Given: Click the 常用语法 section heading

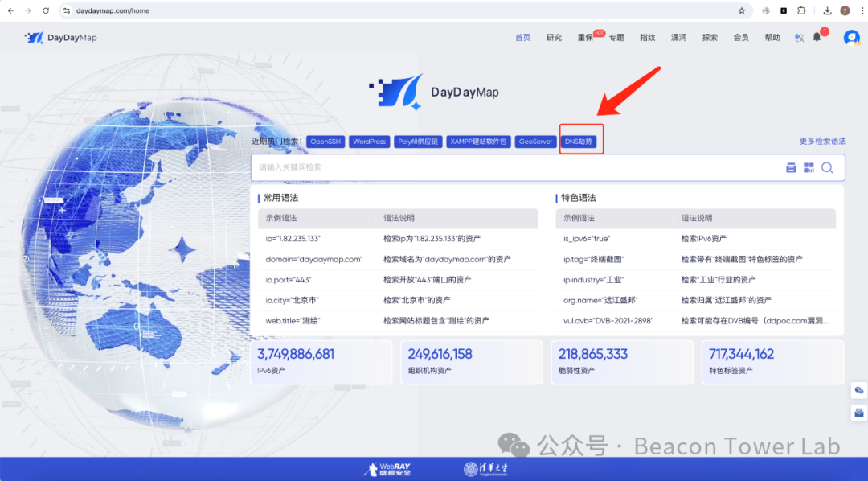Looking at the screenshot, I should (x=280, y=198).
